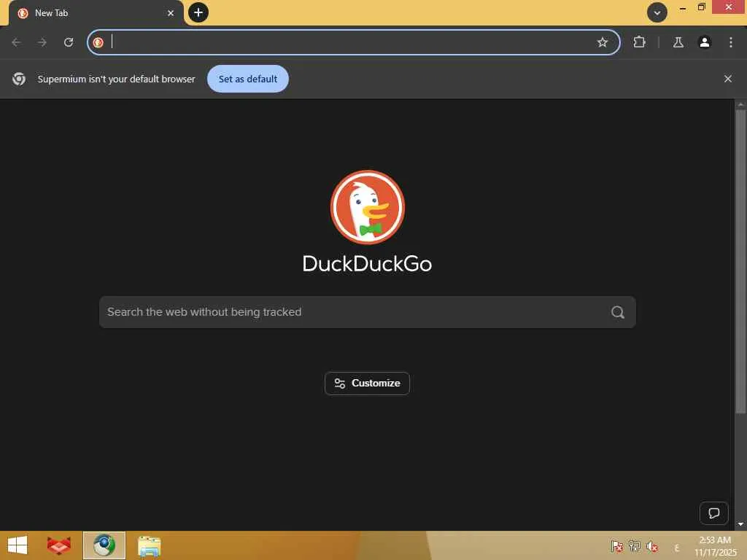
Task: Expand the tab search dropdown
Action: [657, 12]
